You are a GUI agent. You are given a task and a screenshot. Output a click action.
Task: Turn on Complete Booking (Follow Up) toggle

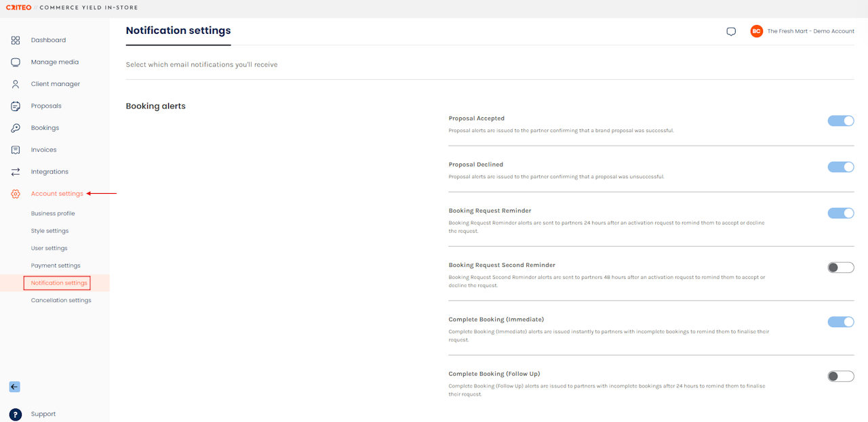(840, 376)
